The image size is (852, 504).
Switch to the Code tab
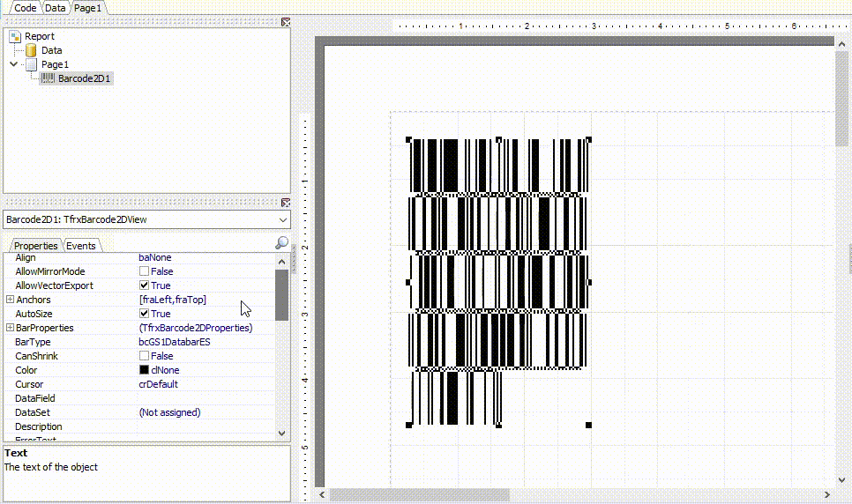pos(25,8)
